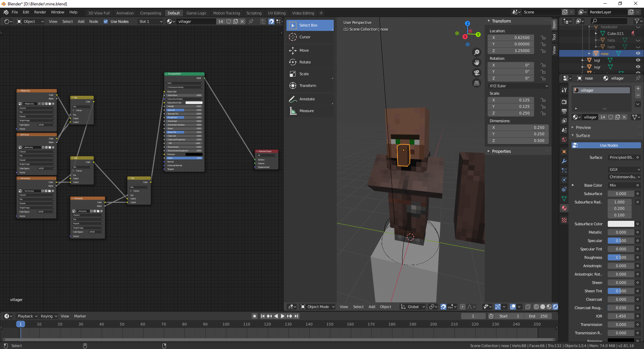Viewport: 644px width, 349px height.
Task: Open the Object properties tab
Action: coord(564,152)
